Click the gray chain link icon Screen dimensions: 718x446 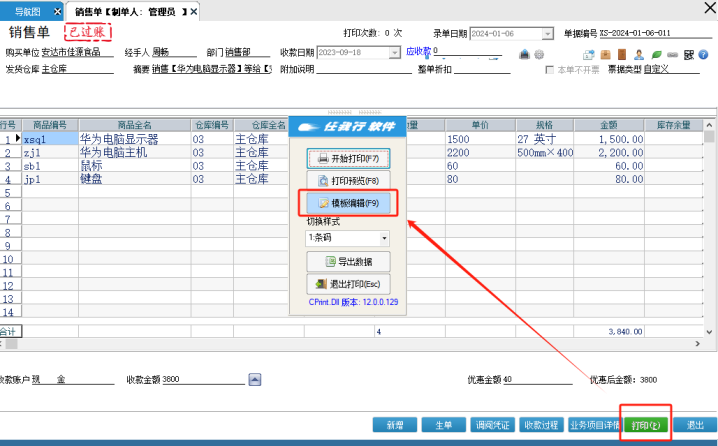point(672,55)
